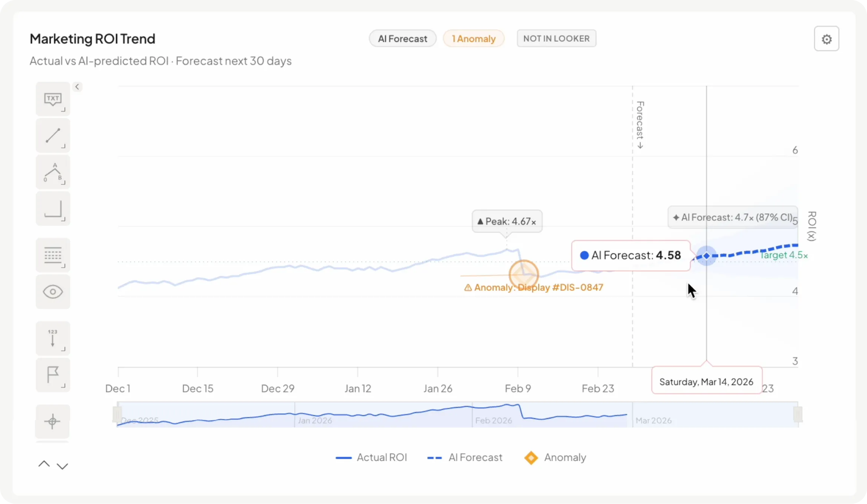Click the AI Forecast badge

(402, 39)
